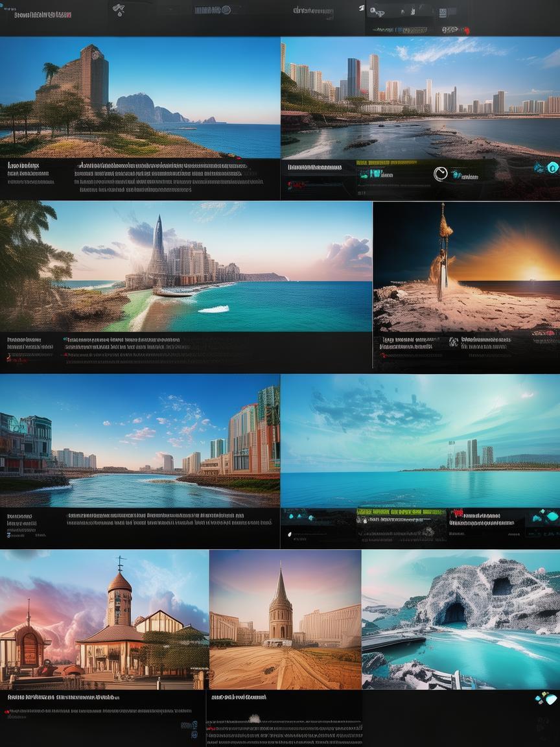Image resolution: width=560 pixels, height=747 pixels.
Task: Select the striped search field in the top bar
Action: tap(212, 10)
